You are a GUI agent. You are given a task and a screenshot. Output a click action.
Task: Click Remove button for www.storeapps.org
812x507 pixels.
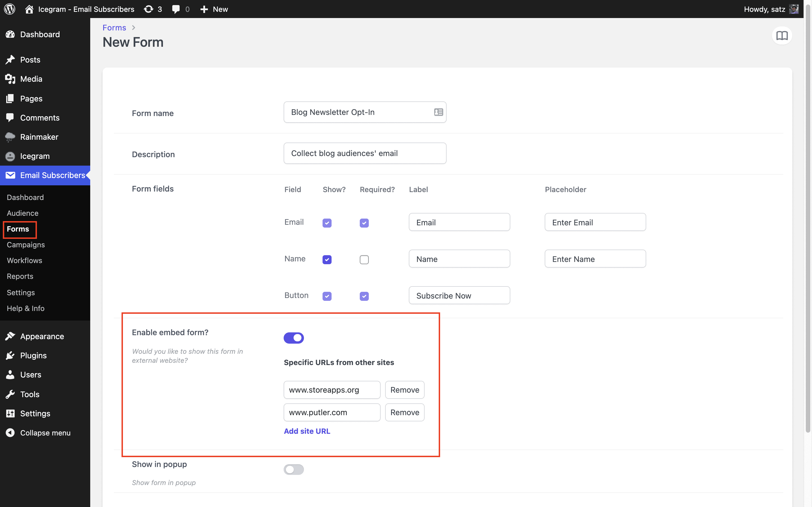pos(405,390)
